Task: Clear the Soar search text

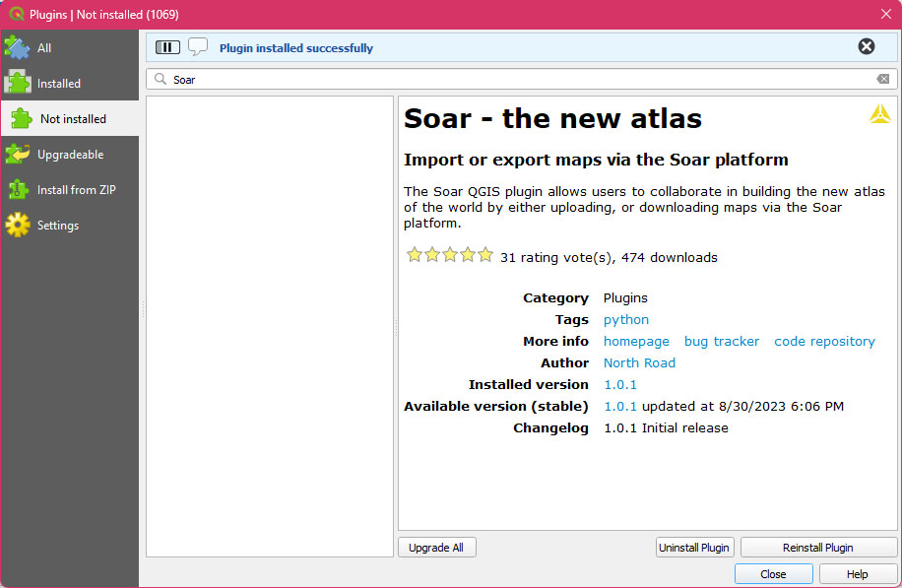Action: (883, 79)
